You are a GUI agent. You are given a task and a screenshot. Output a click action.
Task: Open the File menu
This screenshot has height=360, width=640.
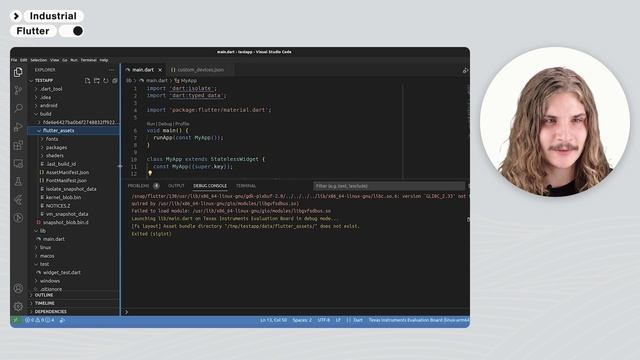(x=14, y=60)
